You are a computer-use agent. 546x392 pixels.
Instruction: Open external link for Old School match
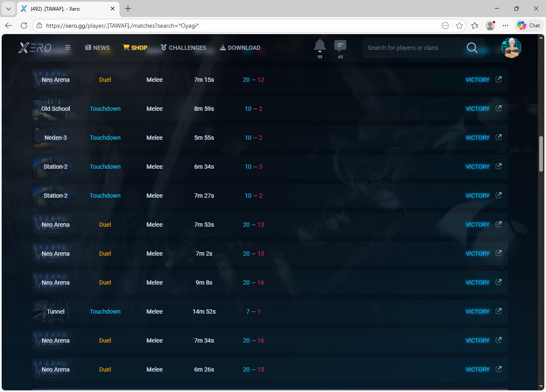click(x=498, y=108)
